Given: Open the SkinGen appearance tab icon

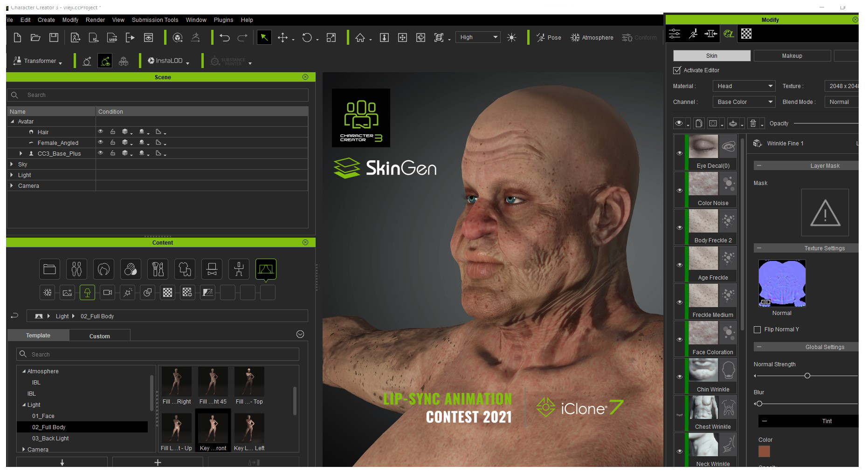Looking at the screenshot, I should [729, 34].
